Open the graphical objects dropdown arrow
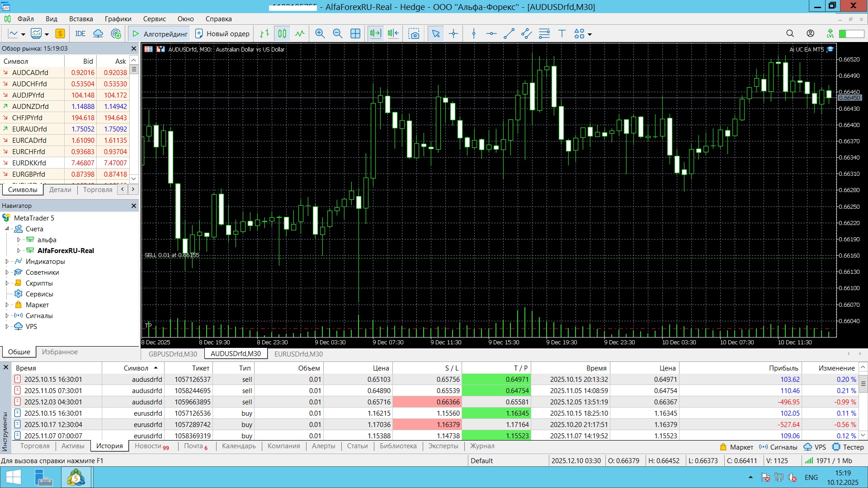868x488 pixels. pyautogui.click(x=590, y=34)
